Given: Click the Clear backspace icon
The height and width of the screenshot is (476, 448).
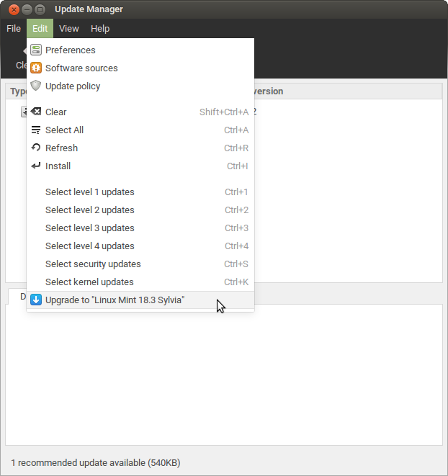Looking at the screenshot, I should pos(36,112).
